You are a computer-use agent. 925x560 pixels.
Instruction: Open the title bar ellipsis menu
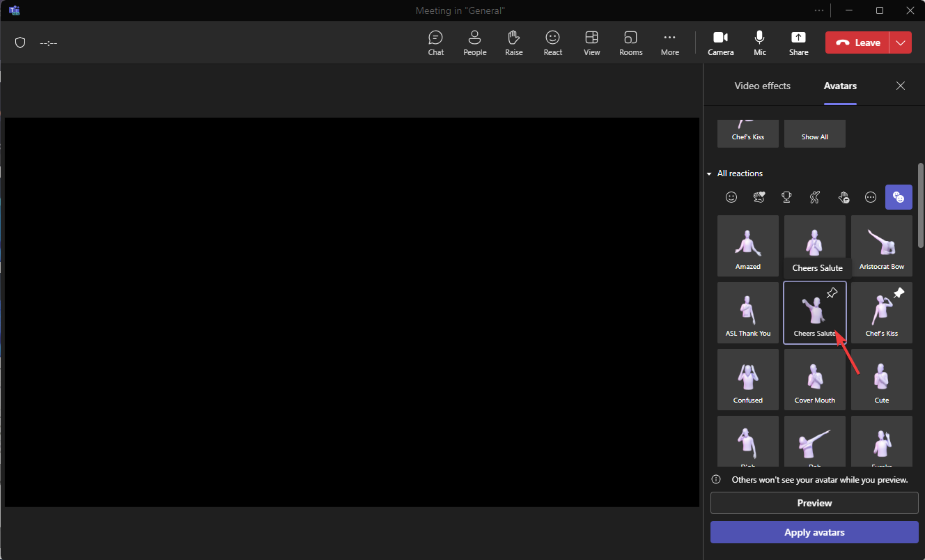tap(819, 10)
